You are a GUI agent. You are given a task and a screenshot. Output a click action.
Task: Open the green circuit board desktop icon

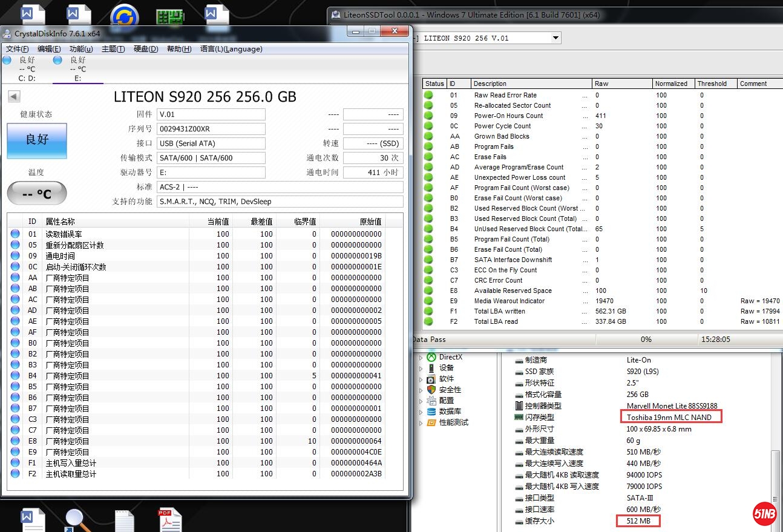coord(170,16)
